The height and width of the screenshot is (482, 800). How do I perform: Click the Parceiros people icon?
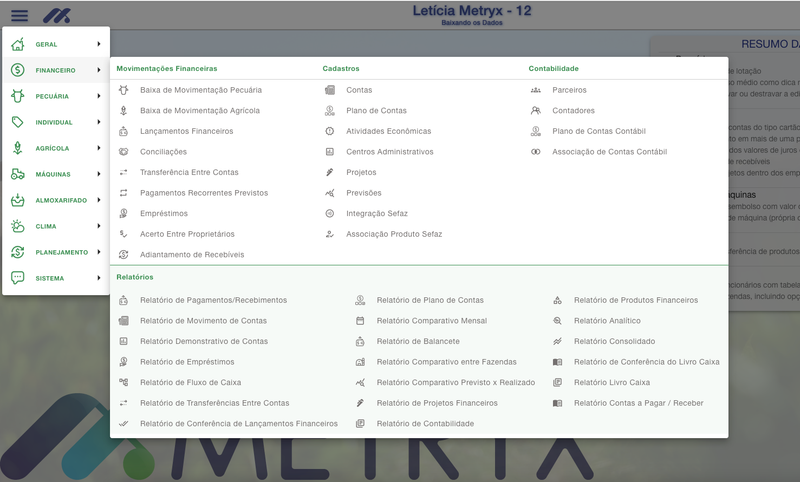pos(536,90)
